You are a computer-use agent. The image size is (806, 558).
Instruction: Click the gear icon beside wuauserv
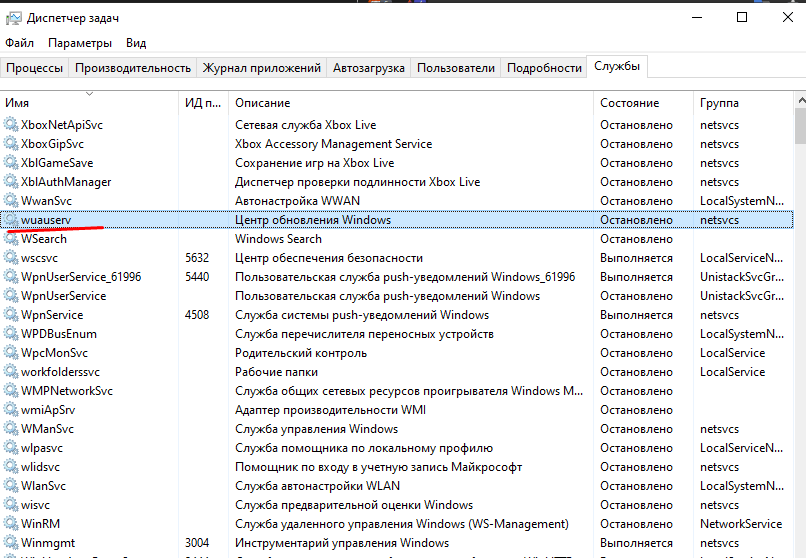tap(11, 220)
